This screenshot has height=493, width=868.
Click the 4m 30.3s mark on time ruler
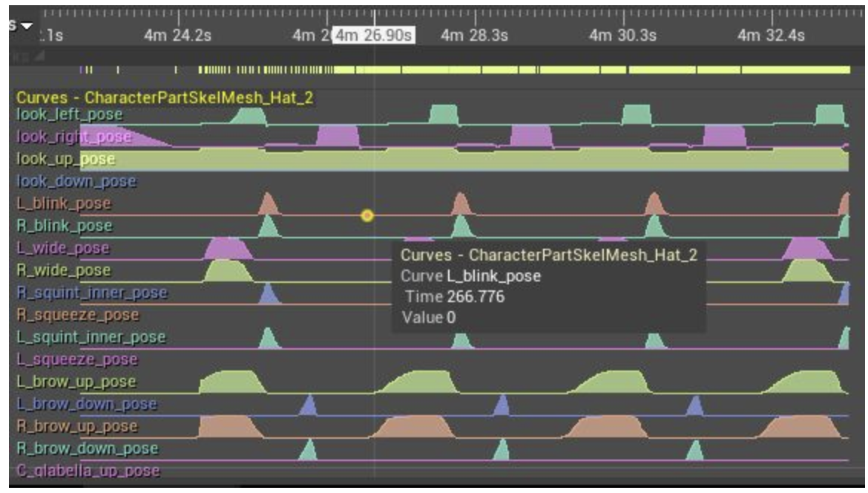(622, 36)
